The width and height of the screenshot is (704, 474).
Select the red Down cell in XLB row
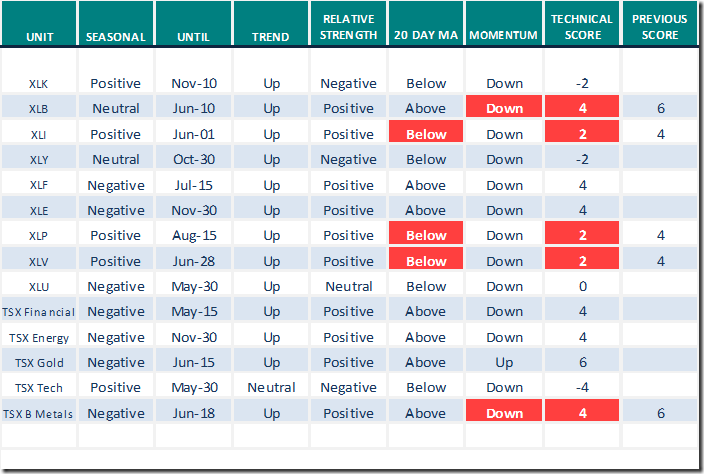click(504, 109)
